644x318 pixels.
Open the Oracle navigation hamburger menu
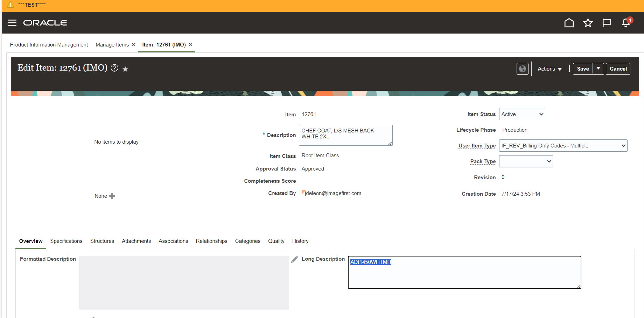coord(12,23)
